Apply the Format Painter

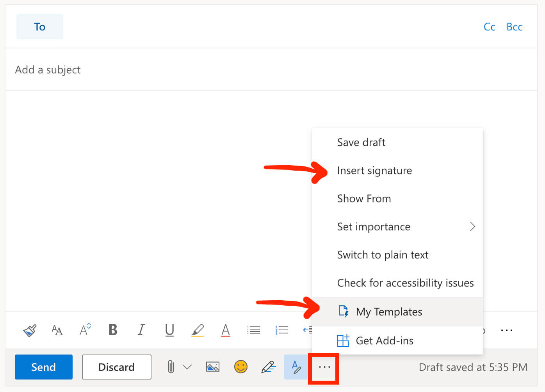[30, 330]
